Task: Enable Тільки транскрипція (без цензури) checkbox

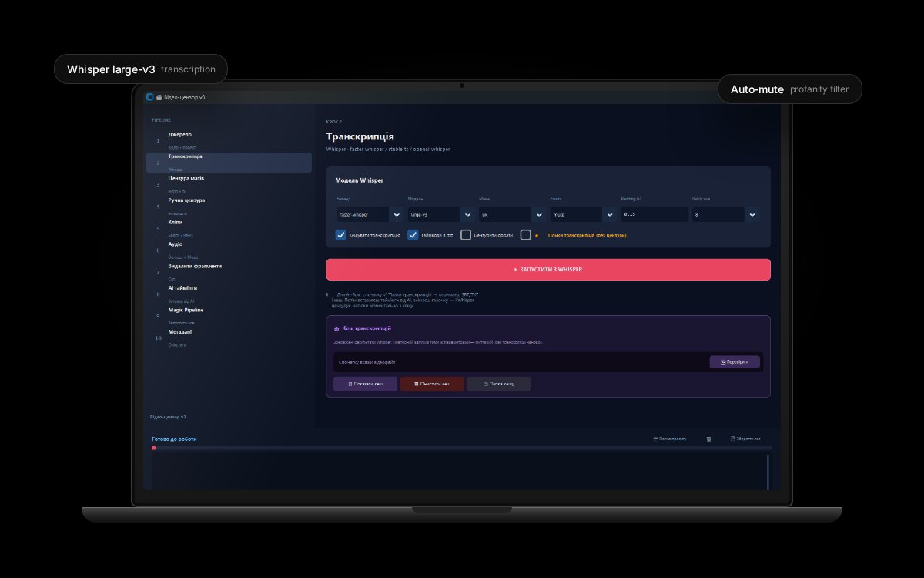Action: pos(525,235)
